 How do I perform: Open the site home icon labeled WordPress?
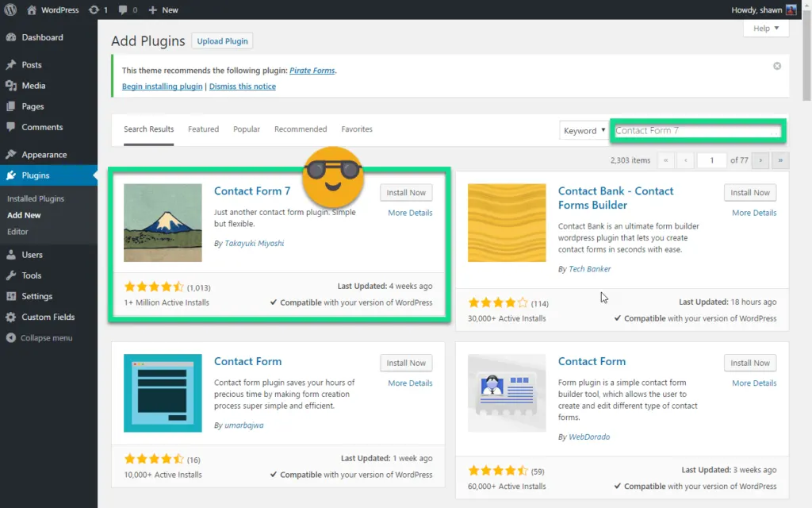(32, 10)
